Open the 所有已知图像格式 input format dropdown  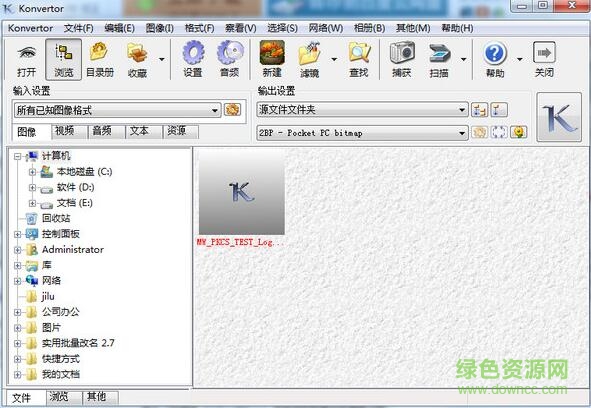click(x=117, y=110)
